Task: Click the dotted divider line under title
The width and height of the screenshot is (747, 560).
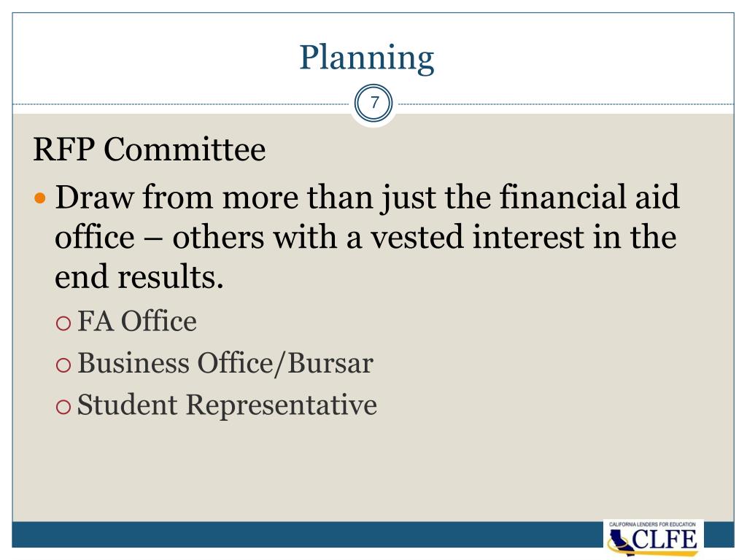Action: [181, 104]
